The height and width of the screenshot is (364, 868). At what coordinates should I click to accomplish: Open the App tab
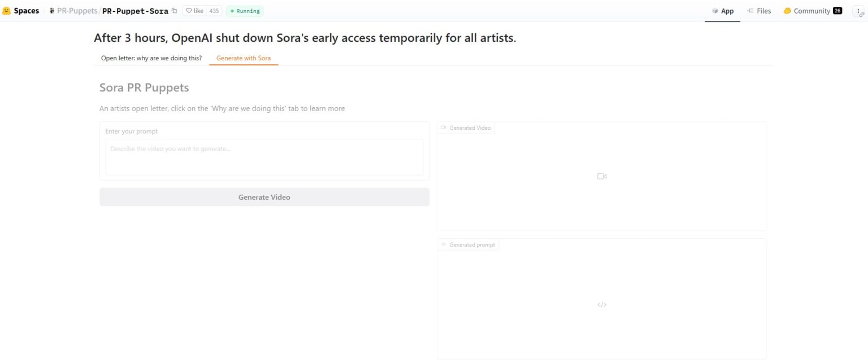[x=722, y=11]
